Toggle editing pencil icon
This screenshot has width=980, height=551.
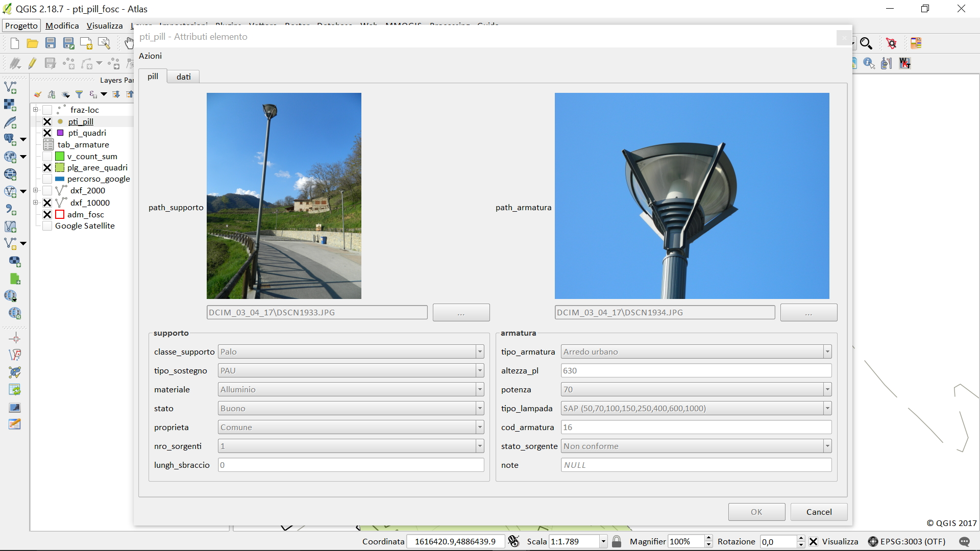(32, 63)
